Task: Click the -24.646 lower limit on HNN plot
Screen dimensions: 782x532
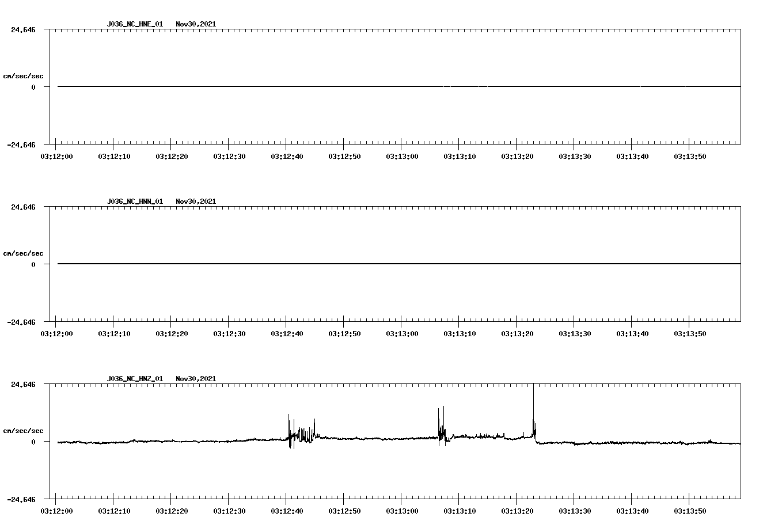Action: pyautogui.click(x=21, y=322)
